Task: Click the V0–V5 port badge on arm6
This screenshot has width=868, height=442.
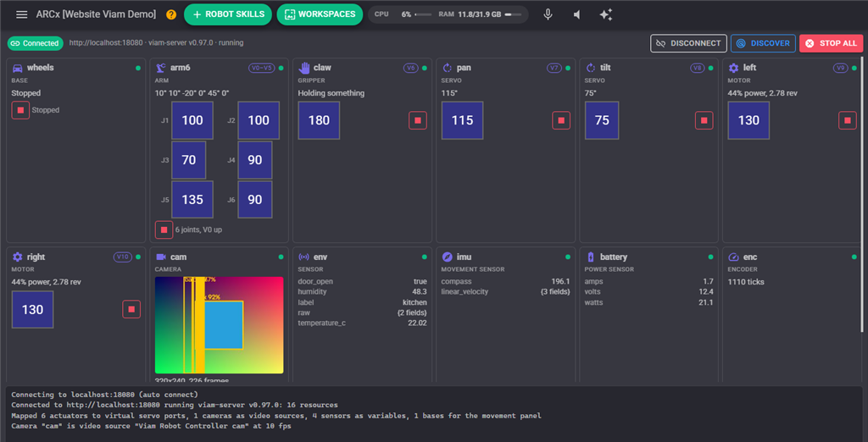Action: pos(261,68)
